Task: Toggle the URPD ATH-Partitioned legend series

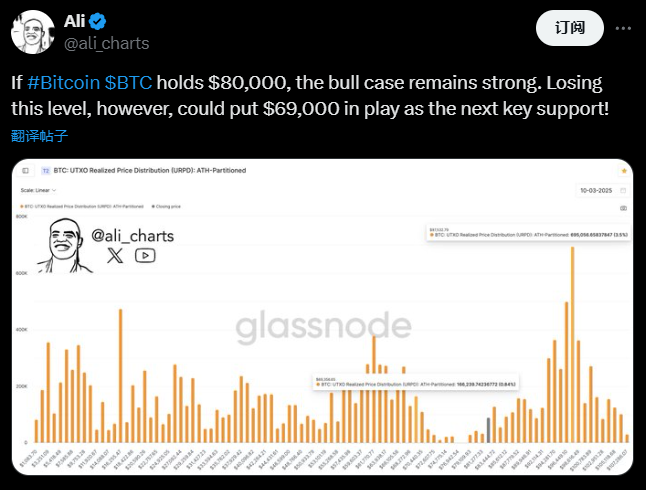Action: coord(82,206)
